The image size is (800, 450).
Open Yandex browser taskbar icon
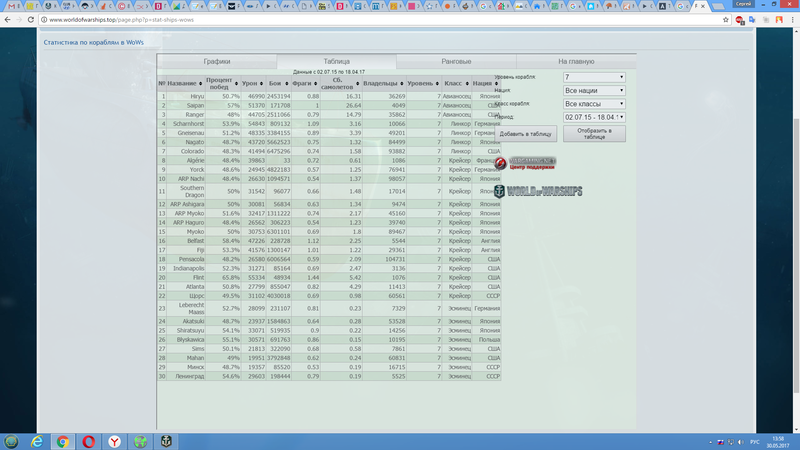[x=115, y=441]
